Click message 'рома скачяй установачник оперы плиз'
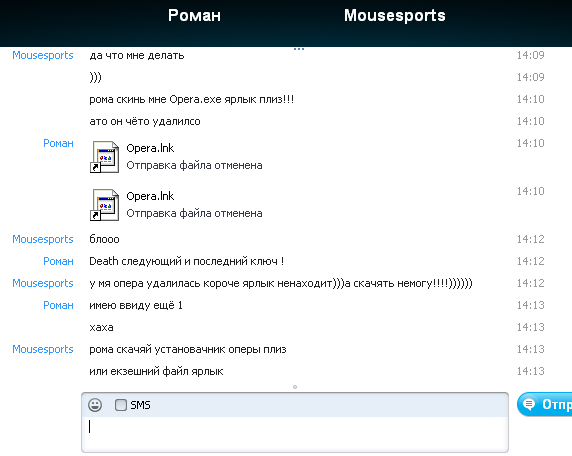The width and height of the screenshot is (572, 456). click(x=188, y=349)
